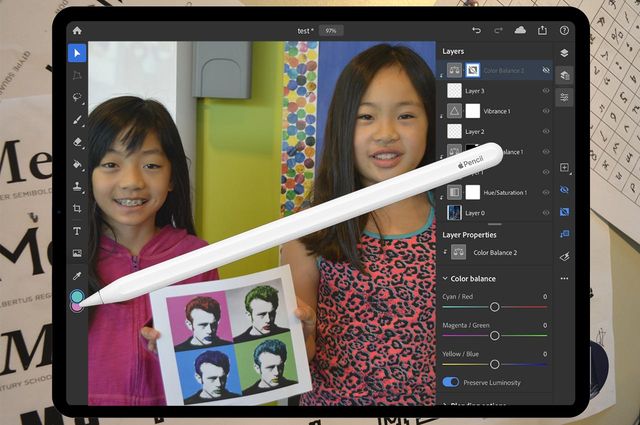Select the Layer 0 row
The height and width of the screenshot is (425, 640).
[x=496, y=213]
